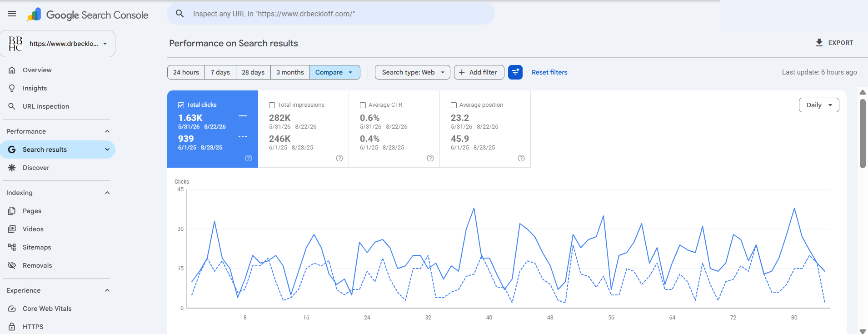Click the Last update: 6 hours ago text
Image resolution: width=868 pixels, height=334 pixels.
pos(819,72)
